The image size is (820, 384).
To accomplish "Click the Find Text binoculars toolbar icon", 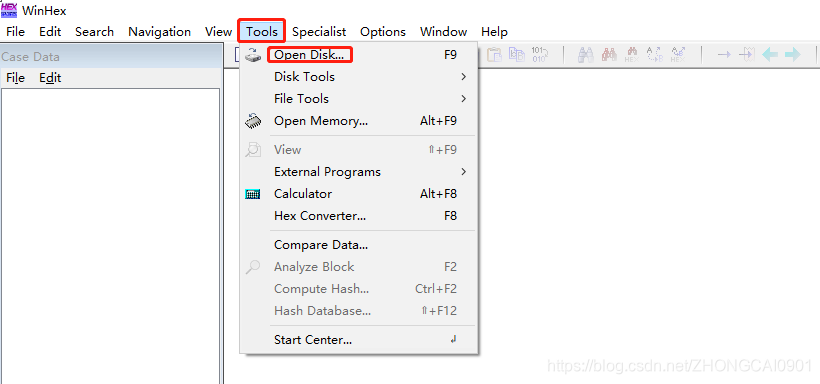I will point(585,54).
